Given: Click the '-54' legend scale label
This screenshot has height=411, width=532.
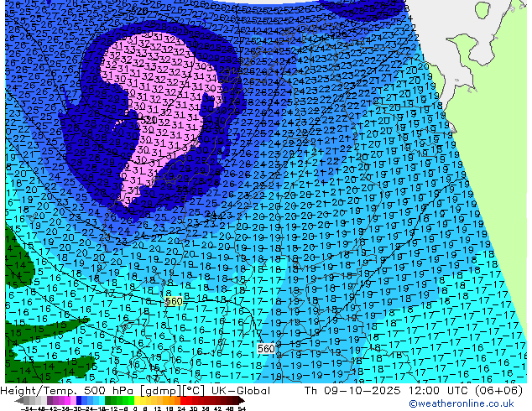Looking at the screenshot, I should coord(26,408).
